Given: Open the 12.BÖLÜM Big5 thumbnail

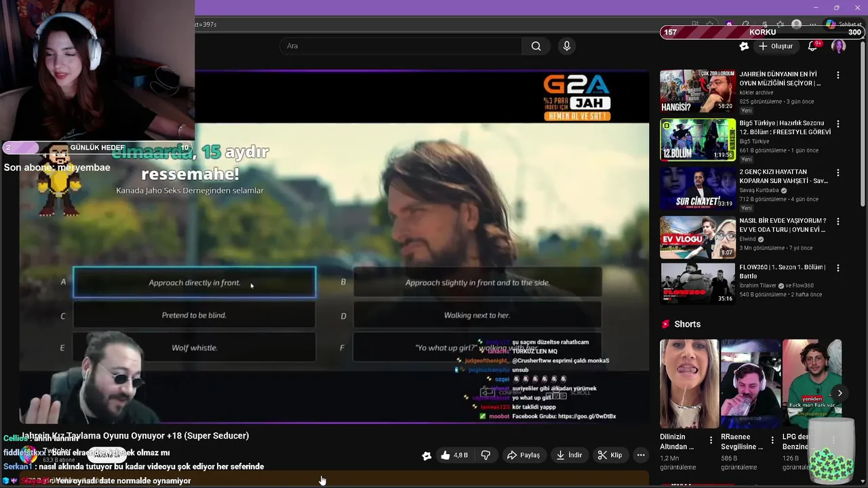Looking at the screenshot, I should pyautogui.click(x=698, y=140).
